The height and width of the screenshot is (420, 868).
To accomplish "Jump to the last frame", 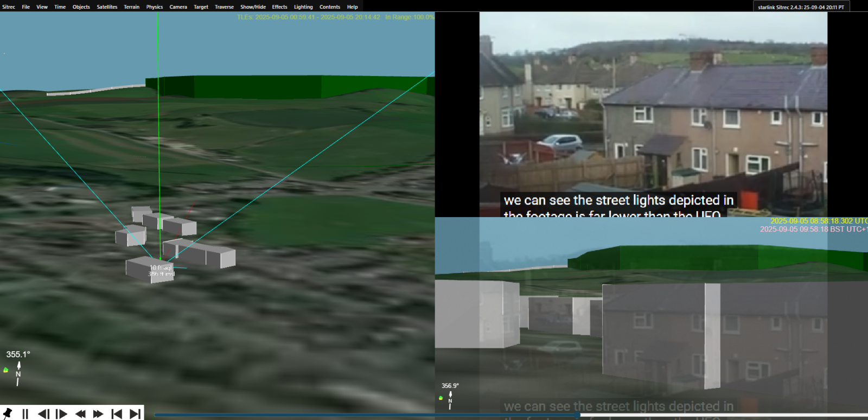I will pos(135,414).
